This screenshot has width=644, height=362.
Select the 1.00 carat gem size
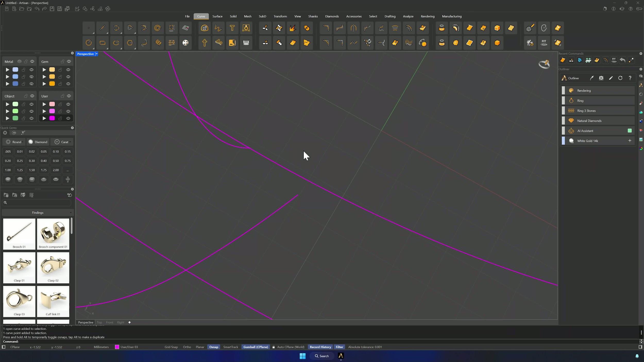coord(8,170)
